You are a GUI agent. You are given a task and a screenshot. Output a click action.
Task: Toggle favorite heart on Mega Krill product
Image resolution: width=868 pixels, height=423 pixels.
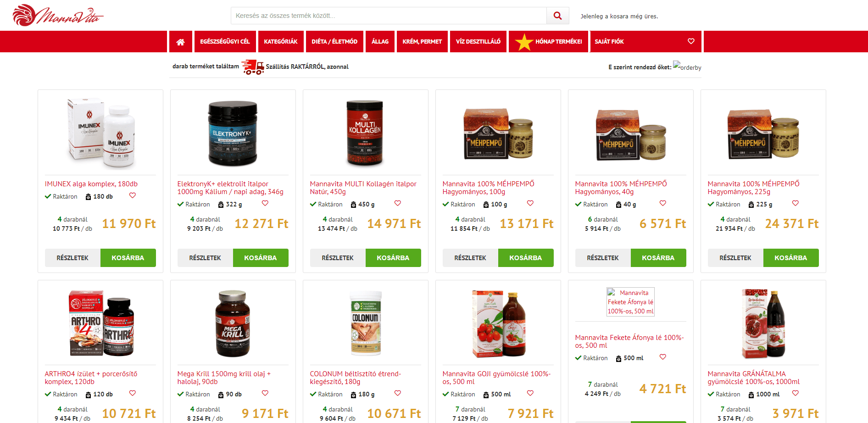[x=265, y=393]
